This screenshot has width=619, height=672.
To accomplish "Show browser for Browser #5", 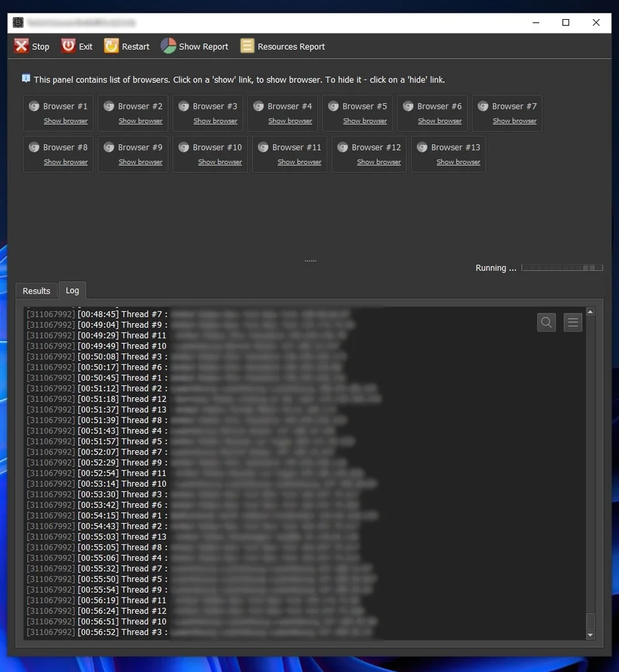I will tap(365, 121).
